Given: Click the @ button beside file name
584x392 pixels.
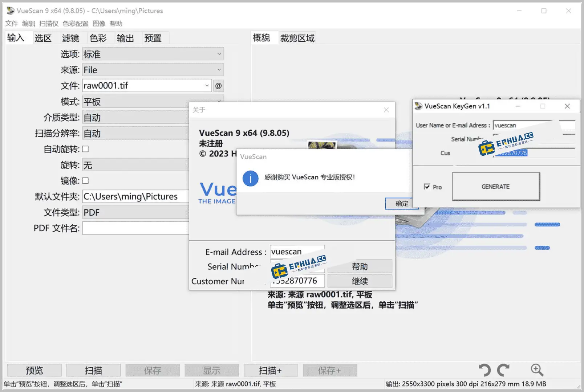Looking at the screenshot, I should click(x=218, y=86).
